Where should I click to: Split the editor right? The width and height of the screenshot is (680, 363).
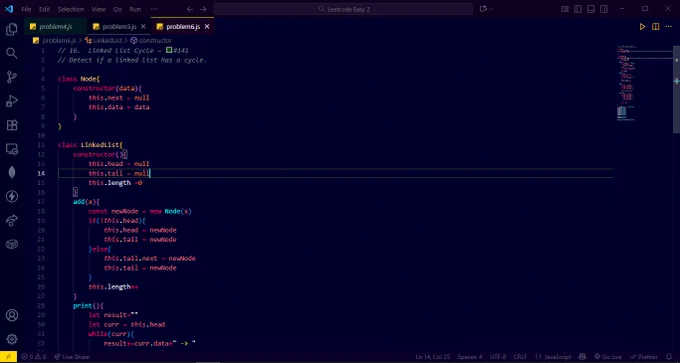655,27
